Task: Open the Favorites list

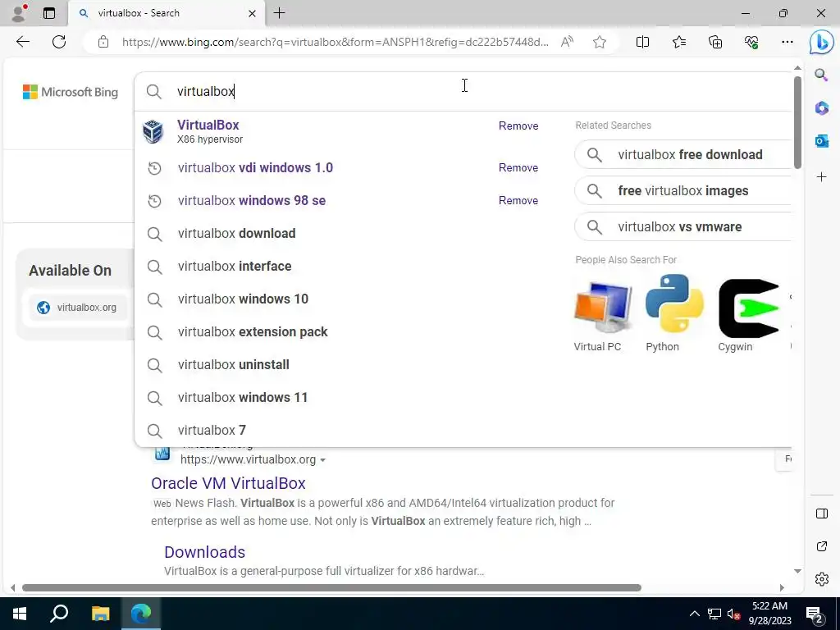Action: [678, 42]
